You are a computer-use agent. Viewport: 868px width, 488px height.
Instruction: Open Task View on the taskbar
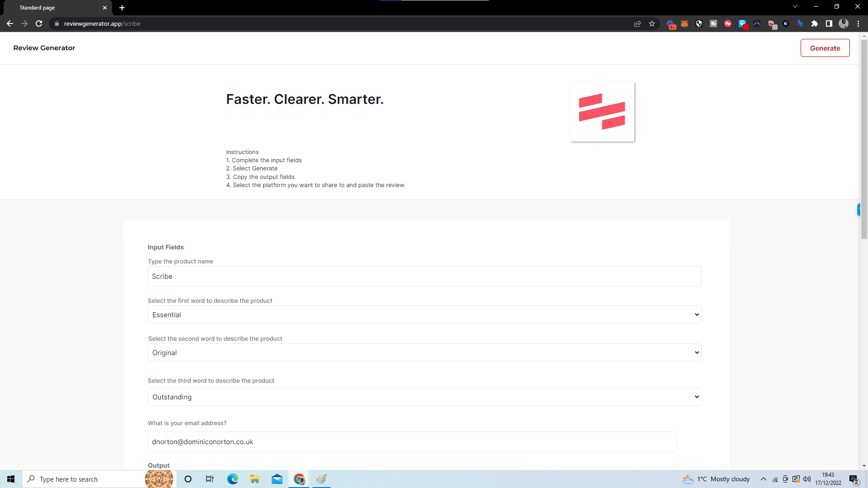coord(210,479)
